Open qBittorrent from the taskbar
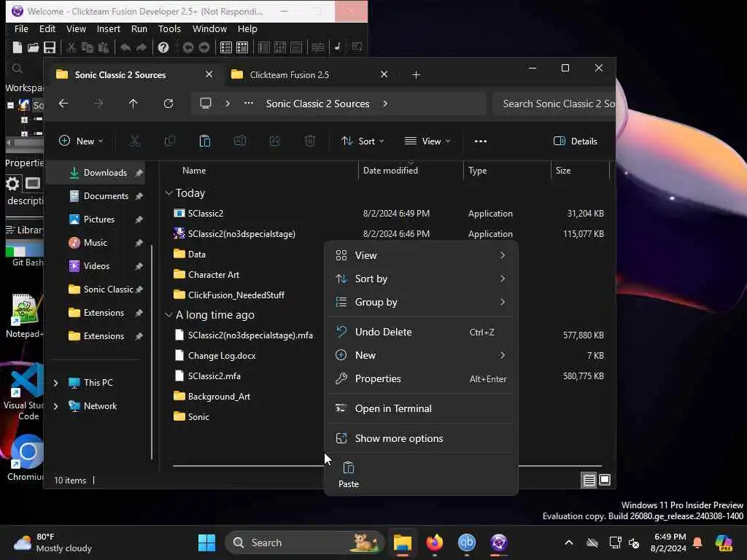This screenshot has height=560, width=747. (466, 542)
